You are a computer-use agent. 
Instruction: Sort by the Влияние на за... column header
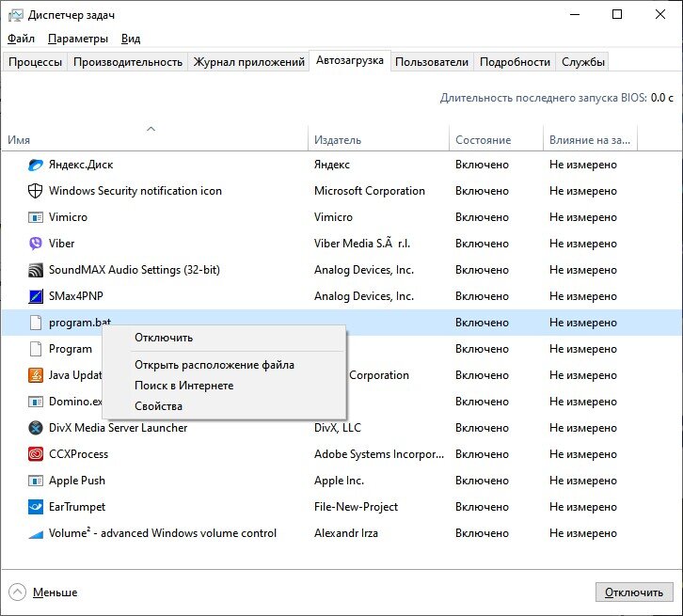[x=590, y=140]
